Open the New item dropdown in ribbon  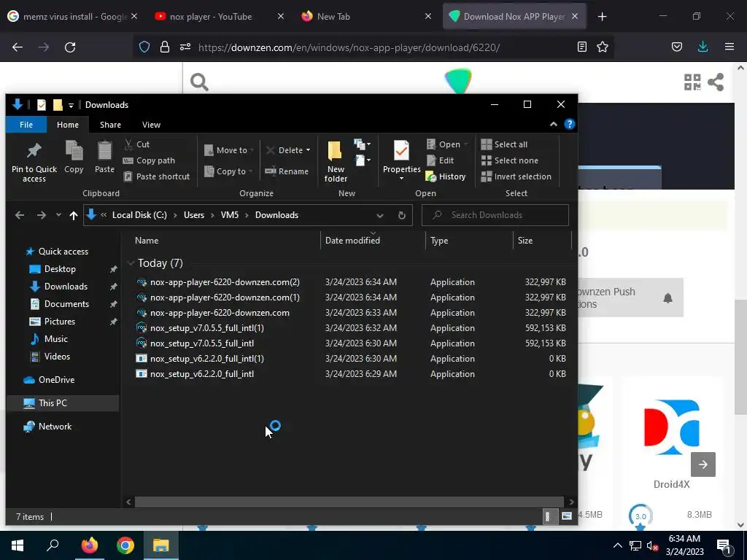362,144
